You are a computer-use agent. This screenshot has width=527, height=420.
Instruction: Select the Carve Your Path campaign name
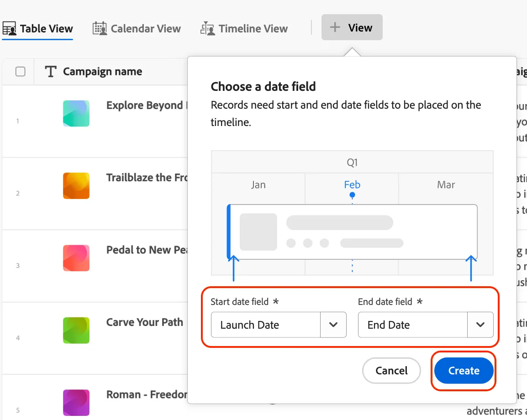pyautogui.click(x=145, y=322)
